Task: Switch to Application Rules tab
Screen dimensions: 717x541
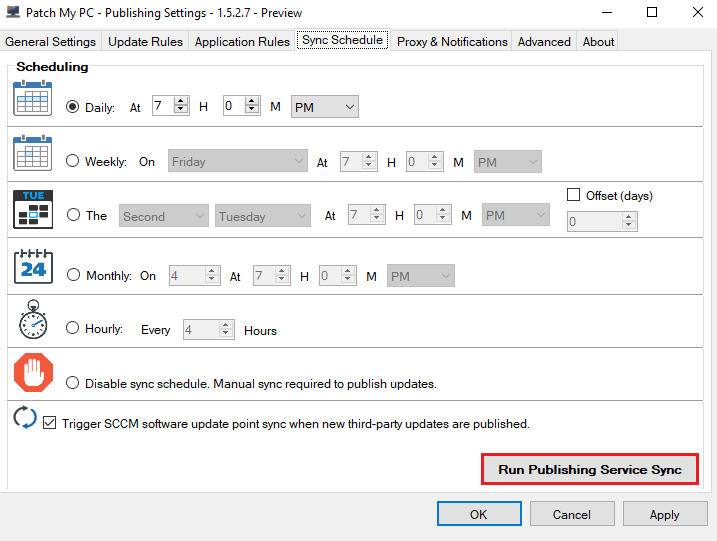Action: [x=242, y=42]
